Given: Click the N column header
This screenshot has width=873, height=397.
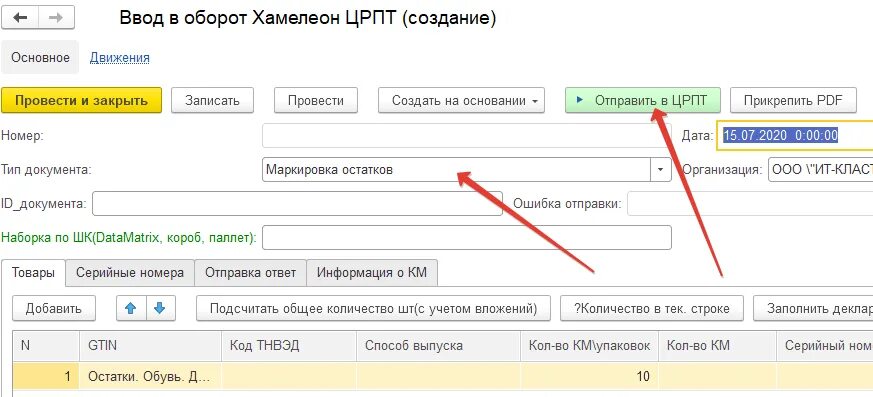Looking at the screenshot, I should coord(46,345).
